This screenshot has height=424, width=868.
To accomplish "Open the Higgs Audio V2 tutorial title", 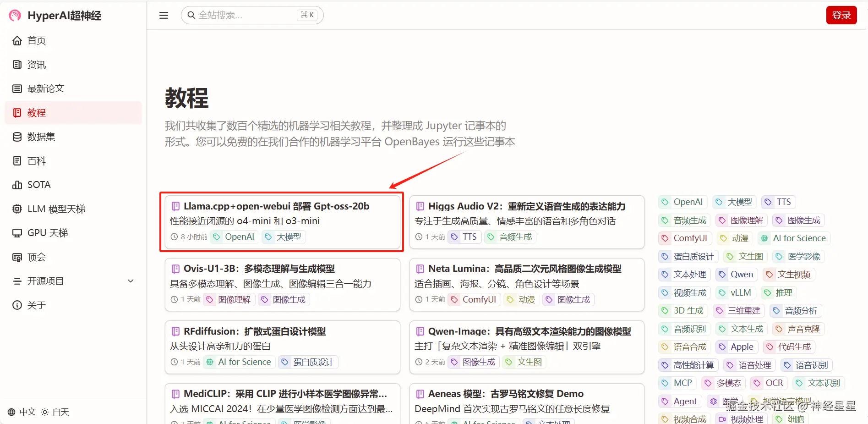I will pos(527,206).
